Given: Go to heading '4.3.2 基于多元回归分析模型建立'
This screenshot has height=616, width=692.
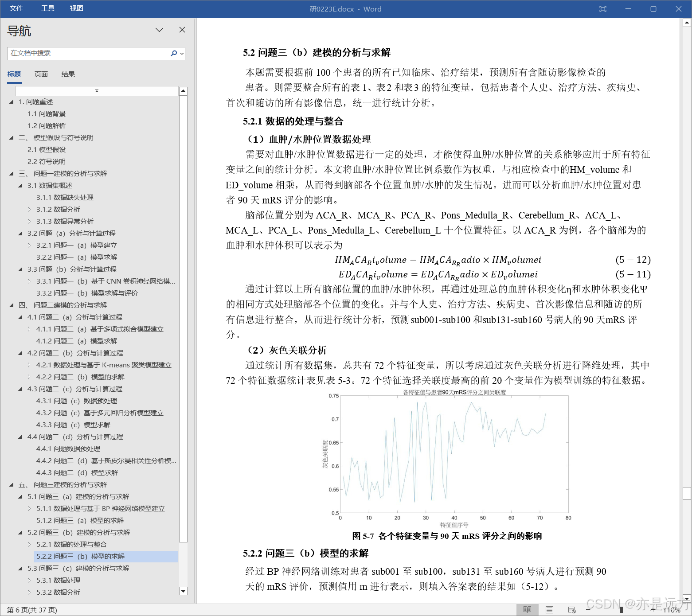Looking at the screenshot, I should click(100, 413).
